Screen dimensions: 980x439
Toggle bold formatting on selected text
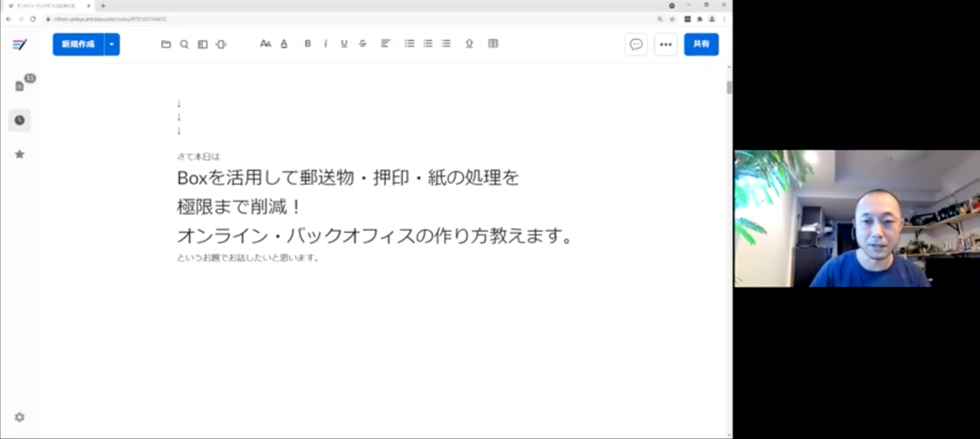pyautogui.click(x=307, y=44)
